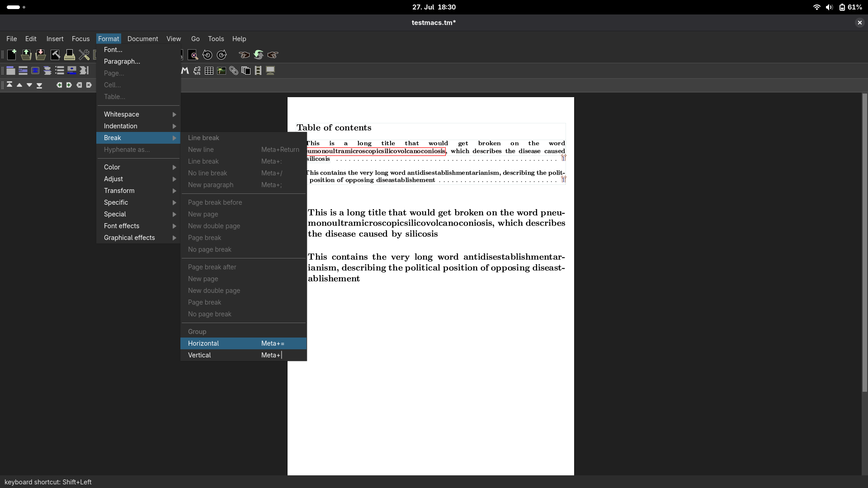The width and height of the screenshot is (868, 488).
Task: Click the open file folder icon
Action: 26,55
